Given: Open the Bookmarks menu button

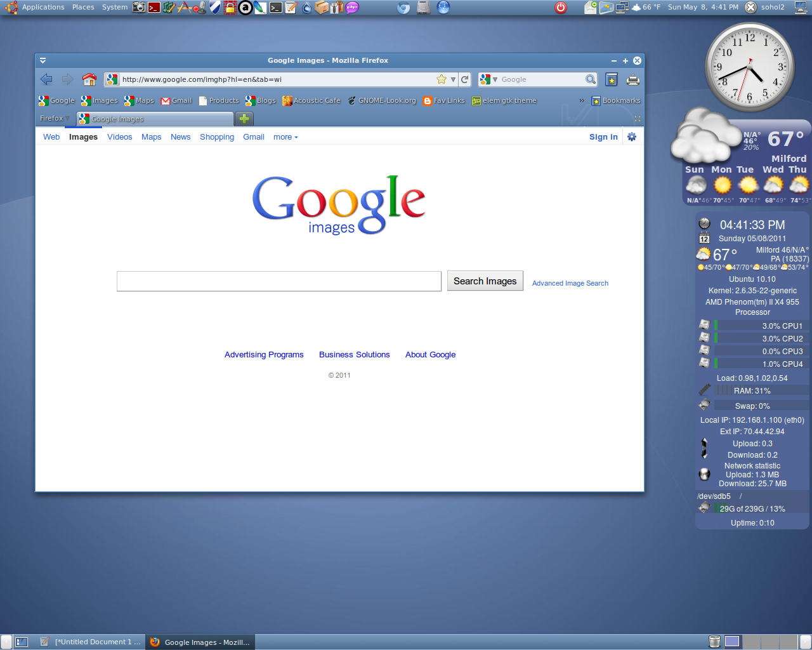Looking at the screenshot, I should coord(616,100).
